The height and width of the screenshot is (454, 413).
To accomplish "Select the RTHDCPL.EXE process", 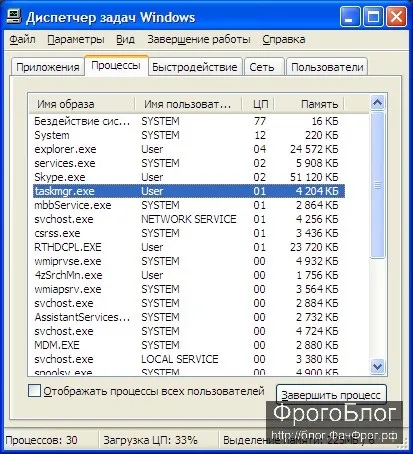I will click(189, 247).
